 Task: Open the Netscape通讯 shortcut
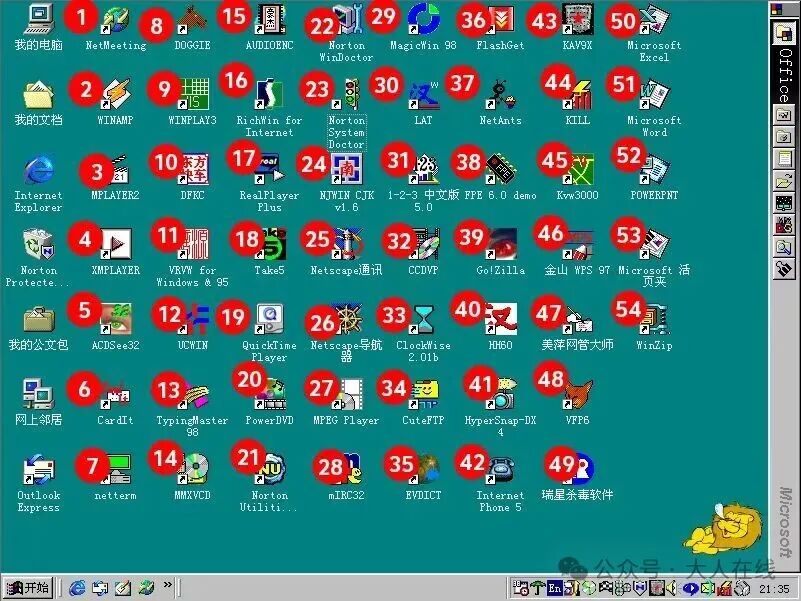click(x=347, y=245)
